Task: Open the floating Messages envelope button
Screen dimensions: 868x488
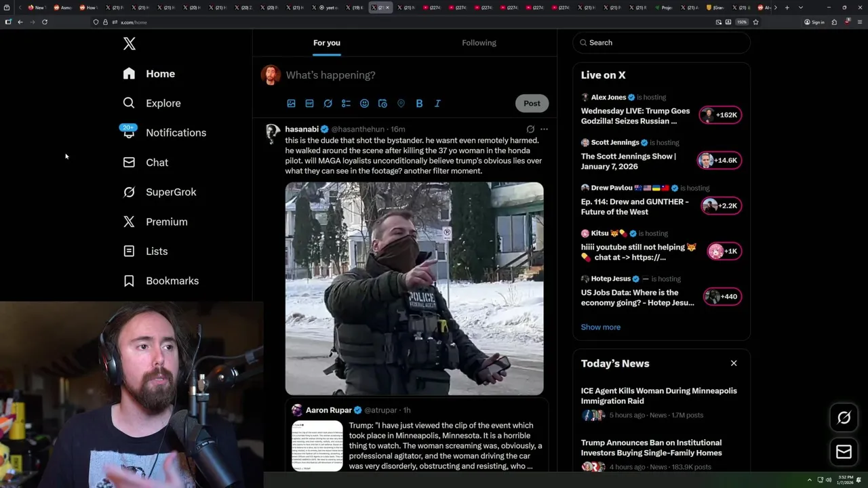Action: [x=844, y=451]
